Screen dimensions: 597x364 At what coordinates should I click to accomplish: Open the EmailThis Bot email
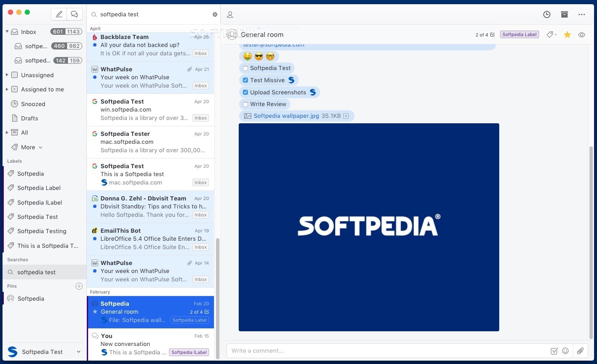click(150, 239)
